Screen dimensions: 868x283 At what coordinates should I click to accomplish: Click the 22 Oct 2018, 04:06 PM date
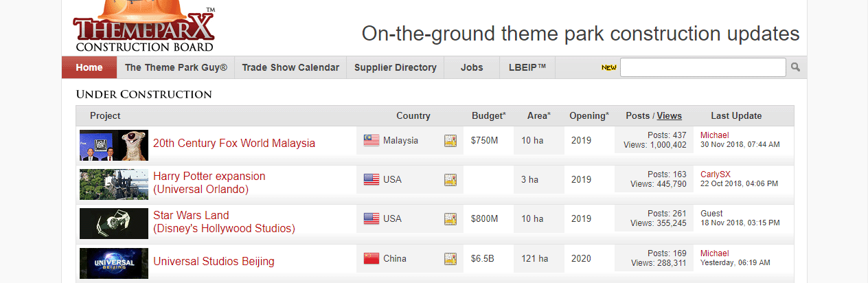coord(740,184)
